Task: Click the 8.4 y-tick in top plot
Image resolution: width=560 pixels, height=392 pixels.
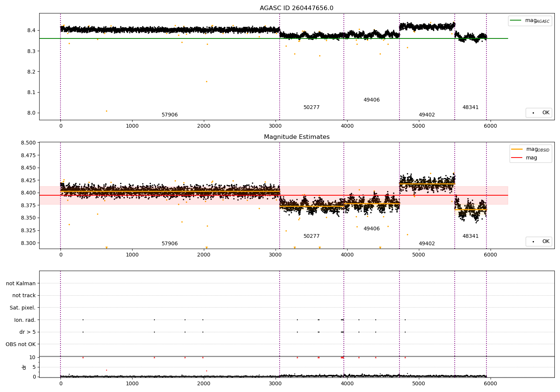Action: point(32,30)
